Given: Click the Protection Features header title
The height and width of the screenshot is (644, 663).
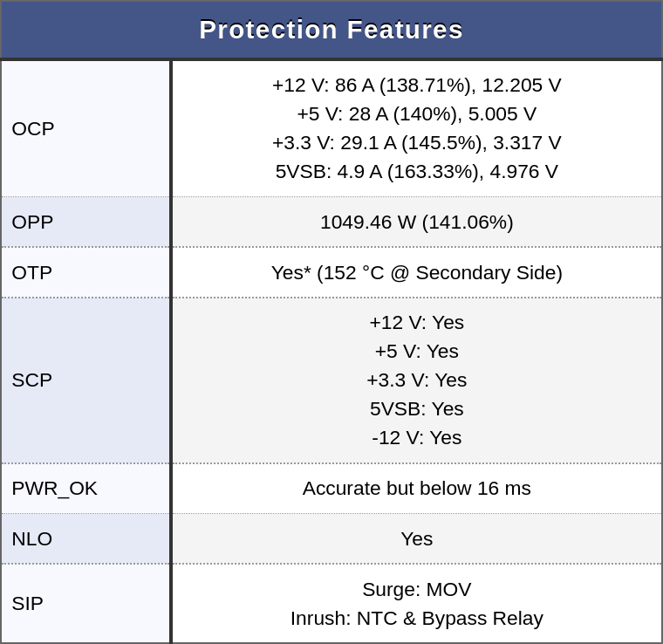Looking at the screenshot, I should click(x=331, y=30).
